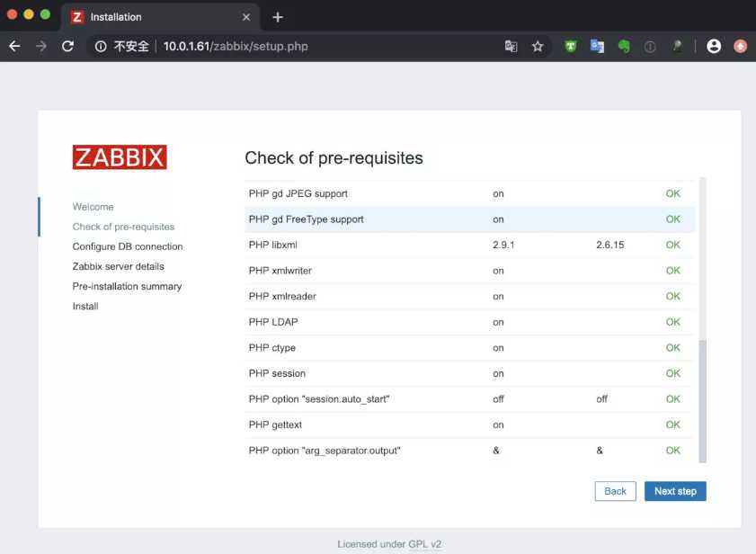Open the user profile avatar icon
The image size is (756, 554).
pyautogui.click(x=714, y=47)
